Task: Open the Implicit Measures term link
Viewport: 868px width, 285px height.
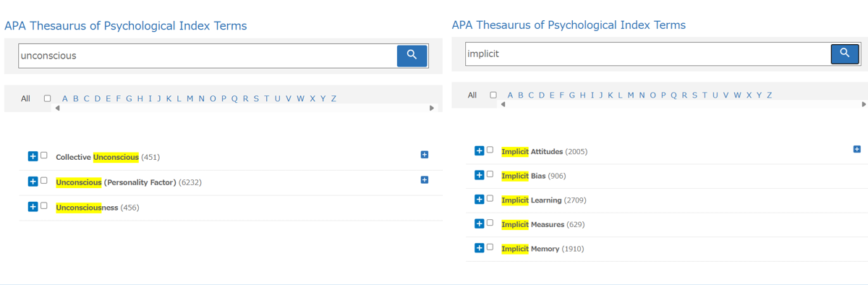Action: [x=532, y=224]
